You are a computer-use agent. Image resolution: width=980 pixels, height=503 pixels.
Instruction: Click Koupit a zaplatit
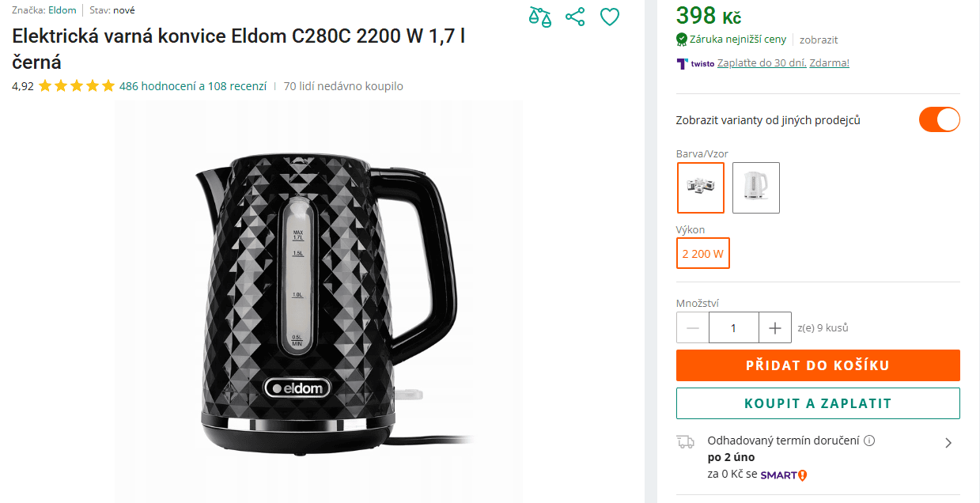pos(818,403)
